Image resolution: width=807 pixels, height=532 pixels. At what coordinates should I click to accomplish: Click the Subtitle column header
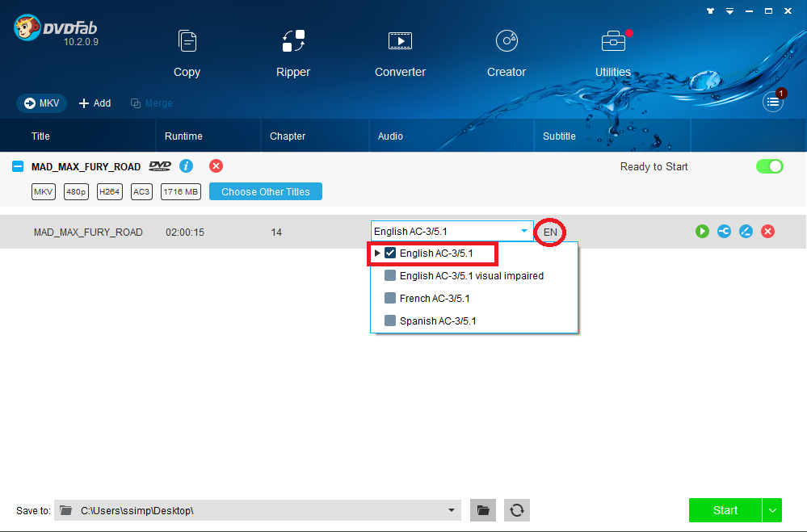coord(559,136)
